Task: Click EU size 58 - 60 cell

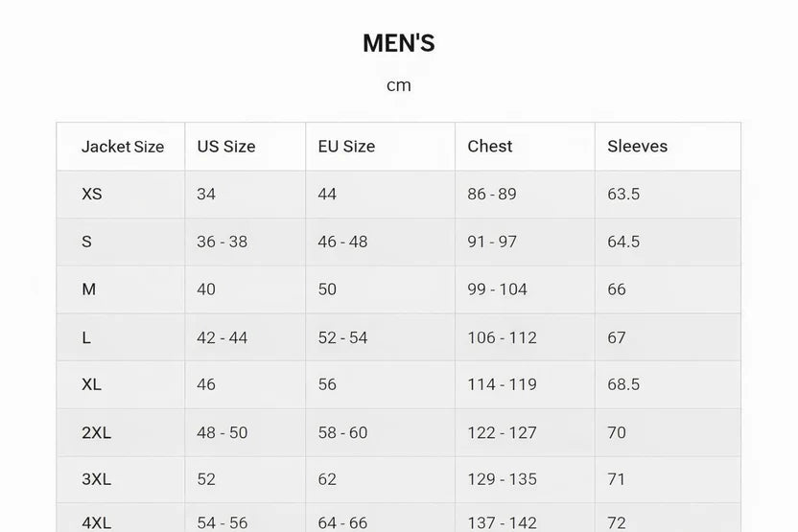Action: [x=342, y=432]
